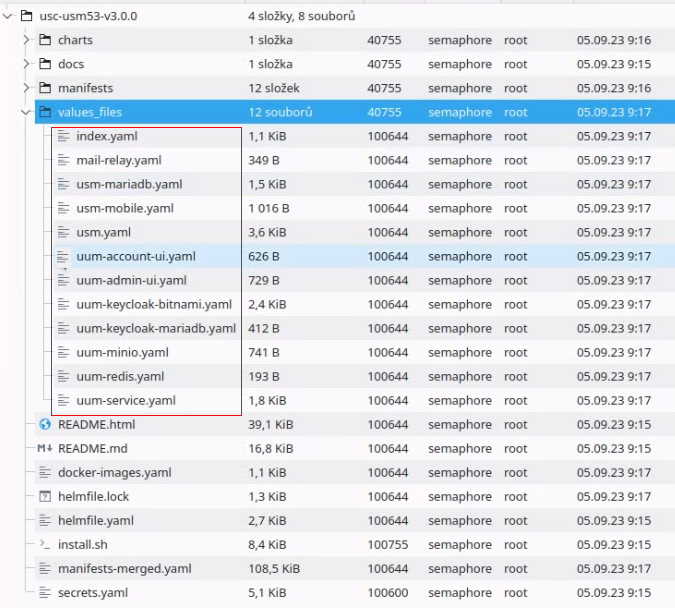The height and width of the screenshot is (608, 675).
Task: Click the manifests-merged.yaml file icon
Action: (45, 569)
